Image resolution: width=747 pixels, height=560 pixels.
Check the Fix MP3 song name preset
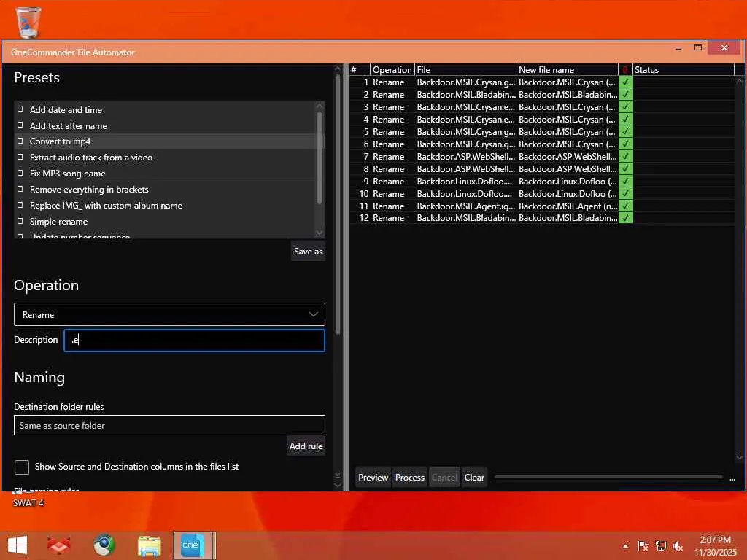20,173
